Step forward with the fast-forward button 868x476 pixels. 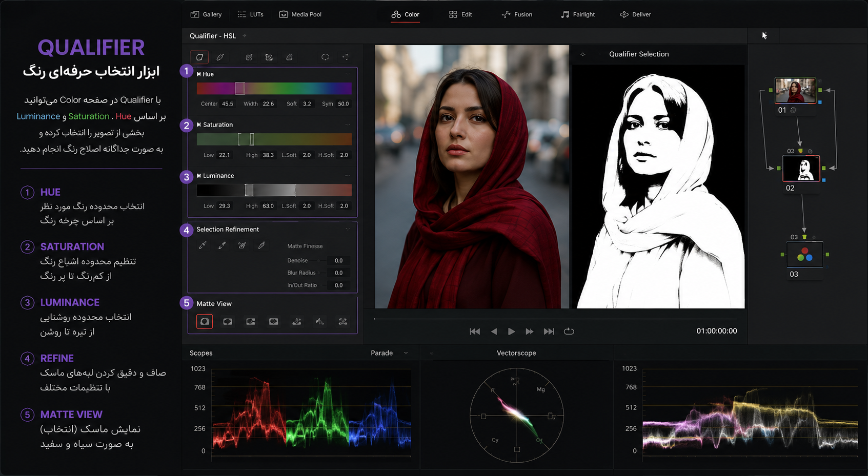point(530,332)
